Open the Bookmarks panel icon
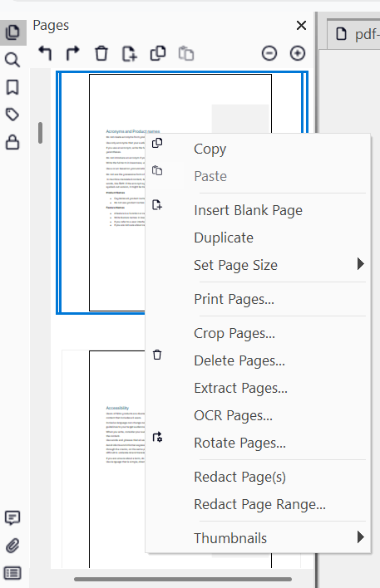This screenshot has height=588, width=380. coord(12,87)
